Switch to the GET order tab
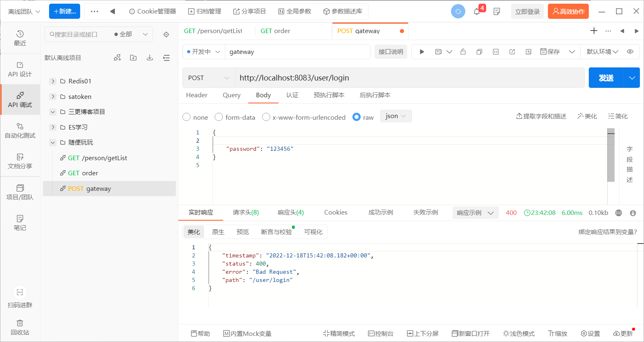The image size is (644, 342). 276,31
